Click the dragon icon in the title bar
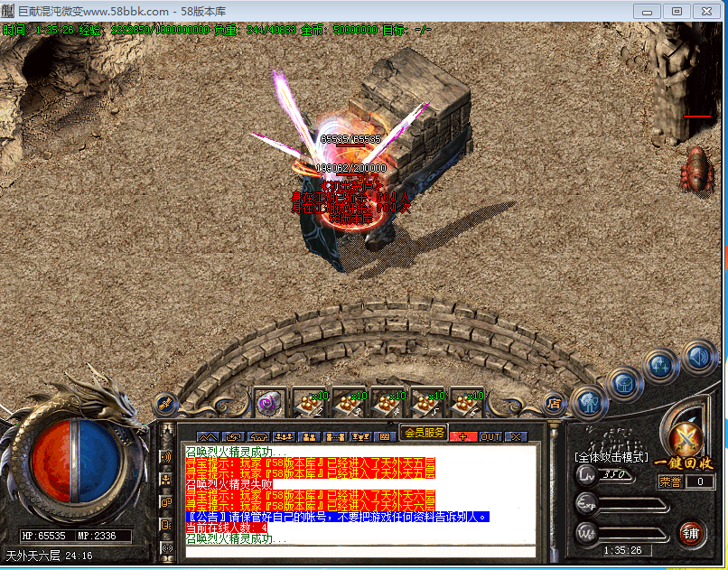Screen dimensions: 728x570 [x=7, y=11]
